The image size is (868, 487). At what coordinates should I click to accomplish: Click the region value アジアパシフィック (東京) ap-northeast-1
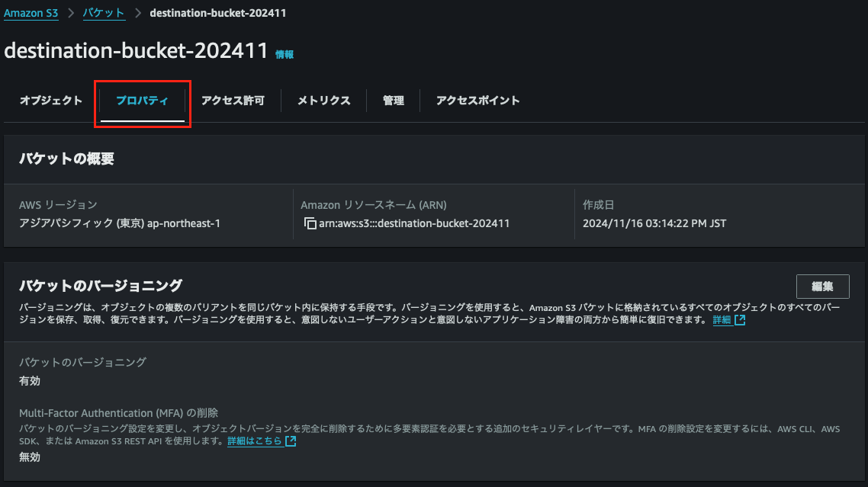(120, 223)
